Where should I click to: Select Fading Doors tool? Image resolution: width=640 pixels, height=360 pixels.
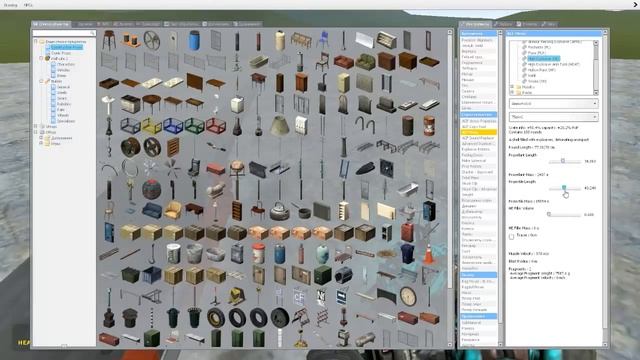pos(478,155)
